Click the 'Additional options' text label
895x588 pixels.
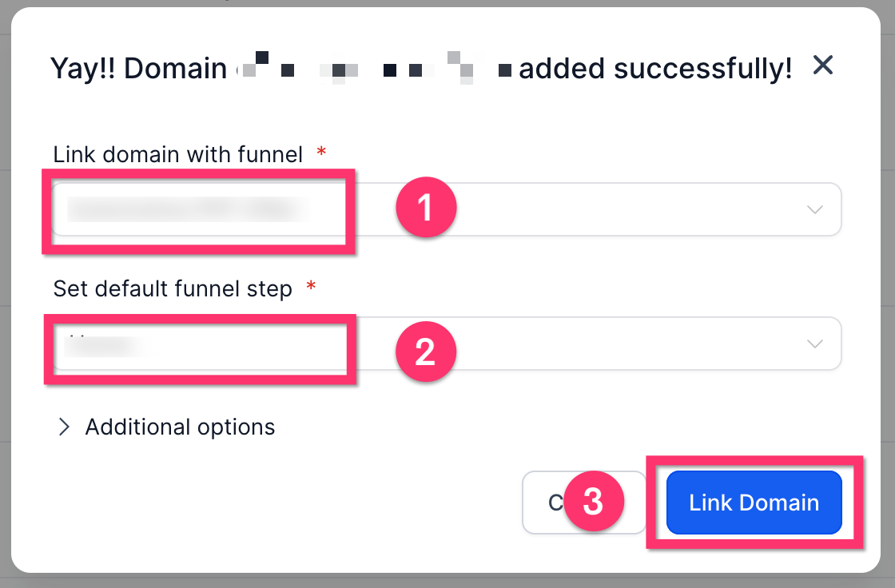pyautogui.click(x=179, y=427)
